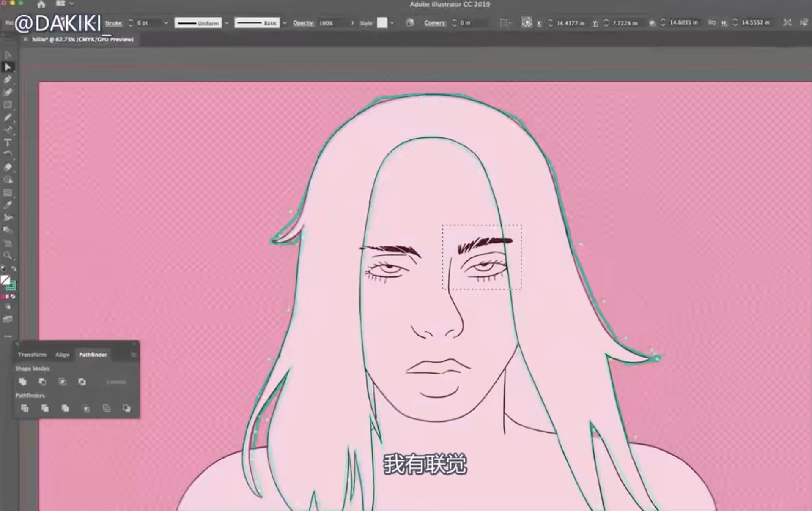Click the Minus Back pathfinder icon
Viewport: 812px width, 511px height.
click(x=126, y=408)
